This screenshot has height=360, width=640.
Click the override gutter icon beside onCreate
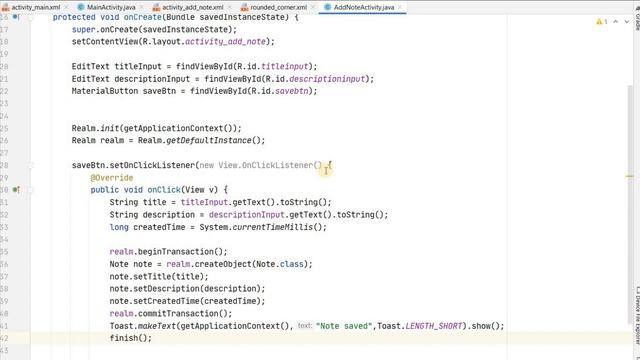click(x=16, y=17)
